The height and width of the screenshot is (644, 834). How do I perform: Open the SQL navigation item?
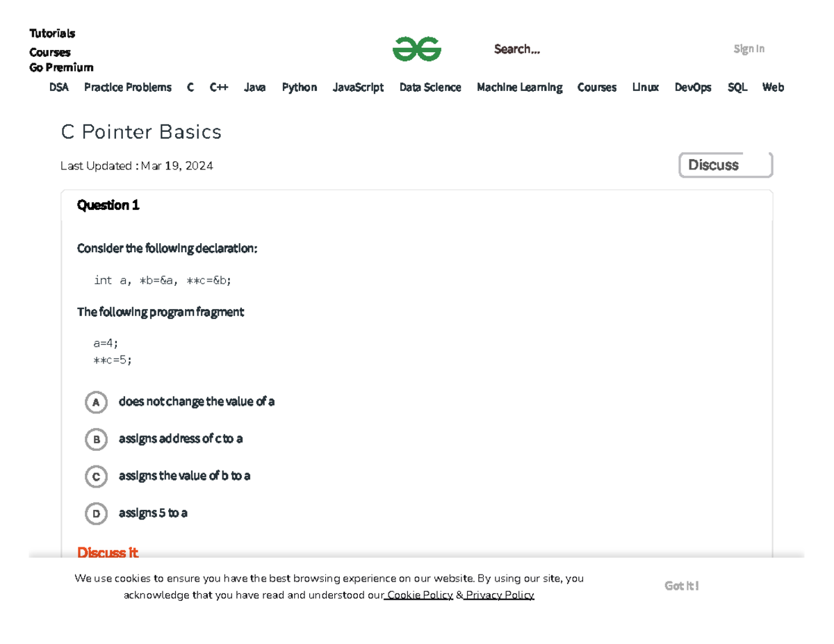pos(737,88)
